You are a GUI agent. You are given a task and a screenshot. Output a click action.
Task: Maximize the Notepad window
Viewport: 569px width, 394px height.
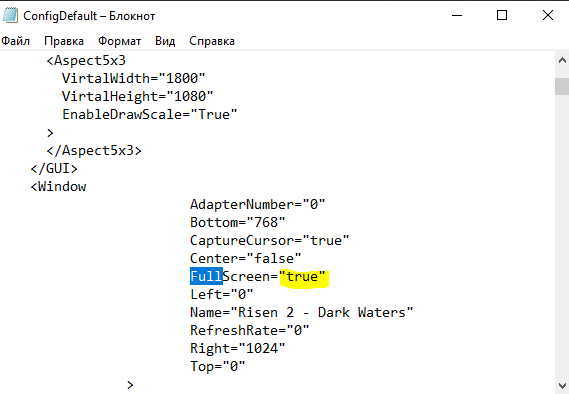pyautogui.click(x=502, y=16)
